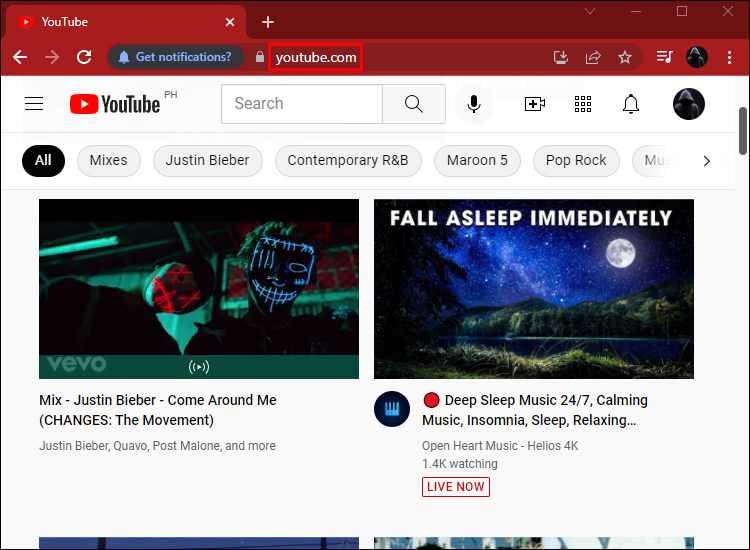Click the share page icon in address bar

click(x=593, y=57)
